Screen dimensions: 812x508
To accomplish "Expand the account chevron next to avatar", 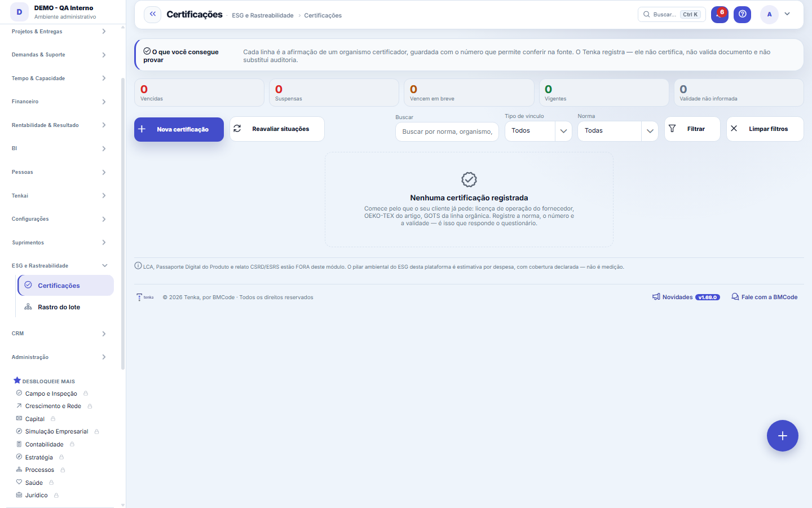I will [x=787, y=14].
